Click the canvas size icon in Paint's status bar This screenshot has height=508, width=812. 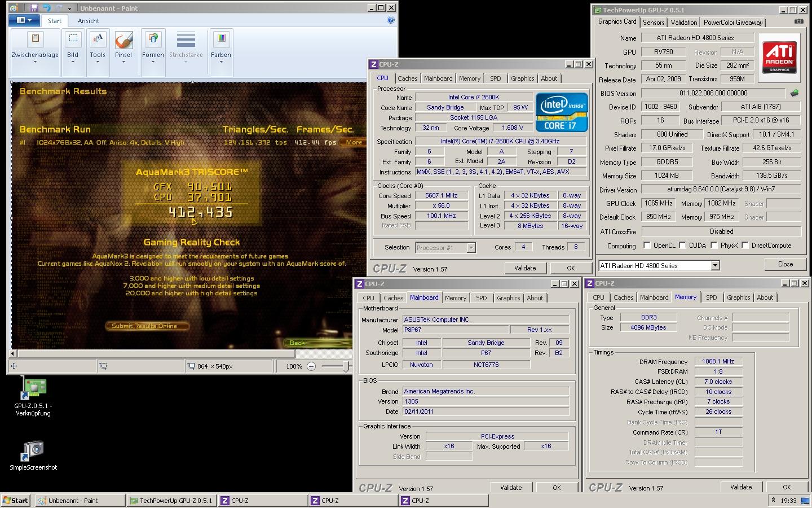coord(192,366)
